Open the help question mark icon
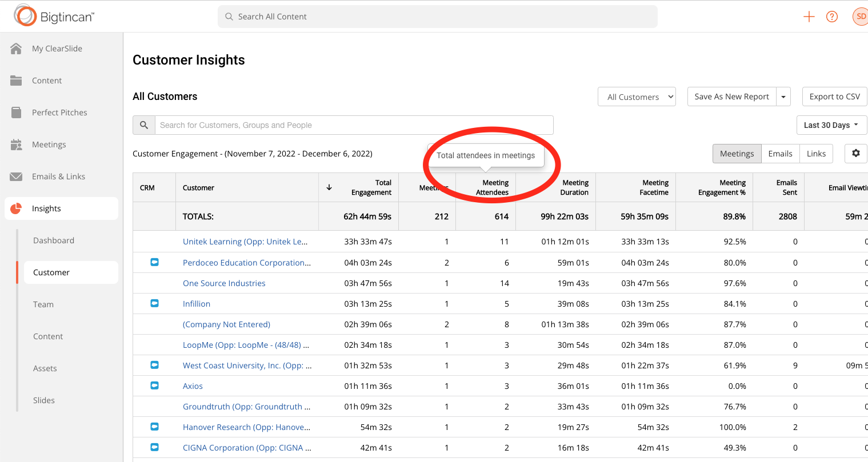 pos(832,17)
